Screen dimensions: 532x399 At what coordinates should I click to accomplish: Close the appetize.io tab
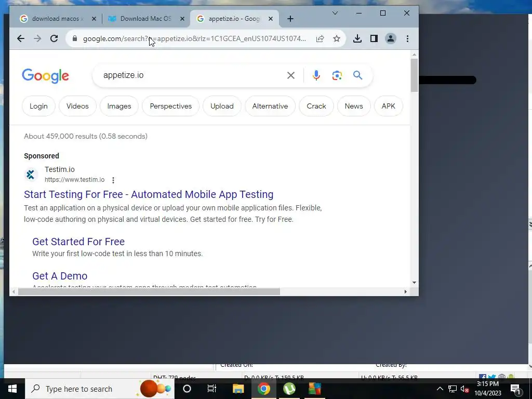coord(270,19)
